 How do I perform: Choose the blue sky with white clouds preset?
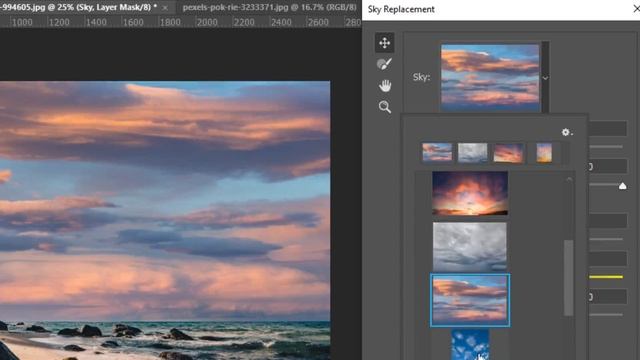(470, 345)
